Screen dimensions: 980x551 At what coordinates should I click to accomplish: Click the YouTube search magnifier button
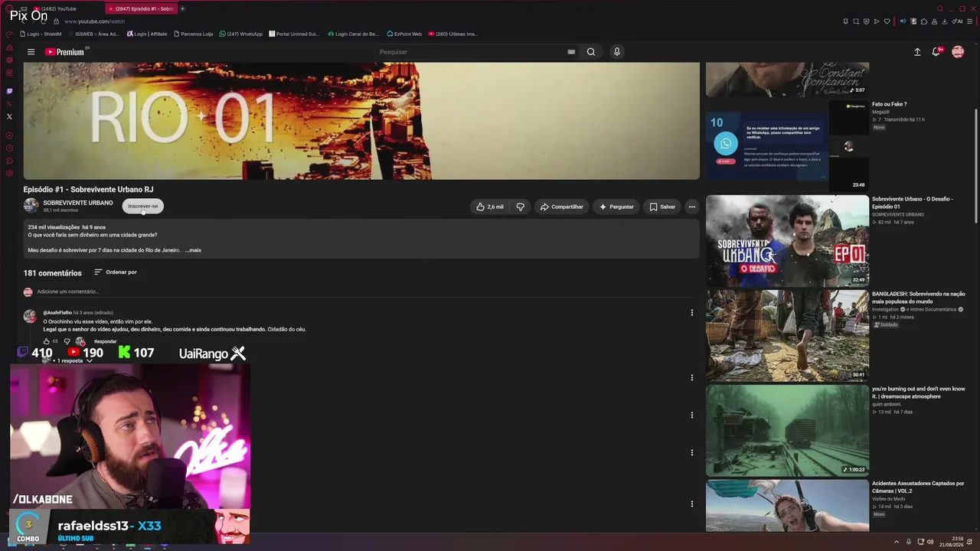tap(591, 52)
